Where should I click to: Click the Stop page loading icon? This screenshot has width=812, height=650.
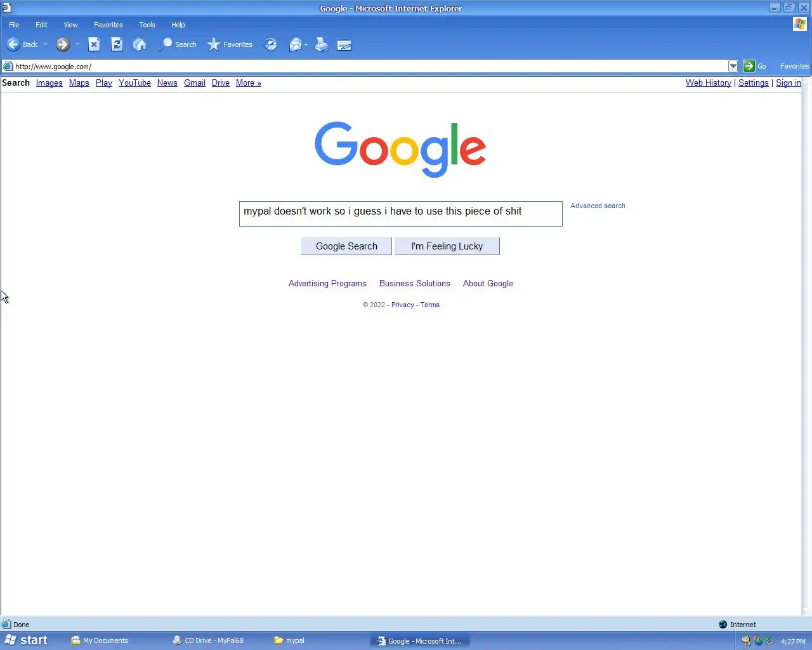[94, 44]
